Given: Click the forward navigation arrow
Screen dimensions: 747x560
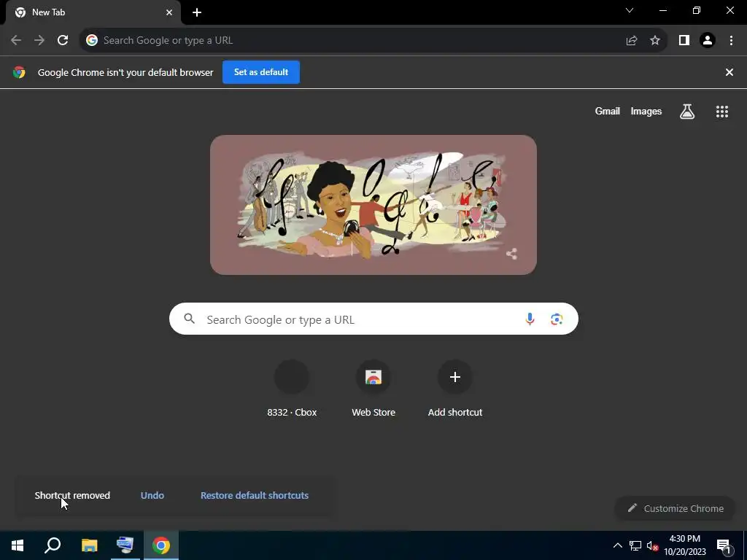Looking at the screenshot, I should pyautogui.click(x=39, y=41).
